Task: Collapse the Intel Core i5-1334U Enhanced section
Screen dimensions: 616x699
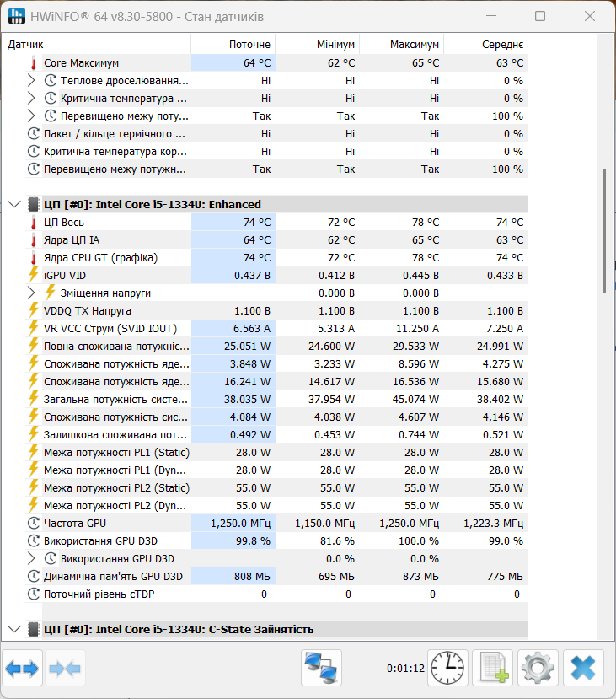Action: [14, 204]
